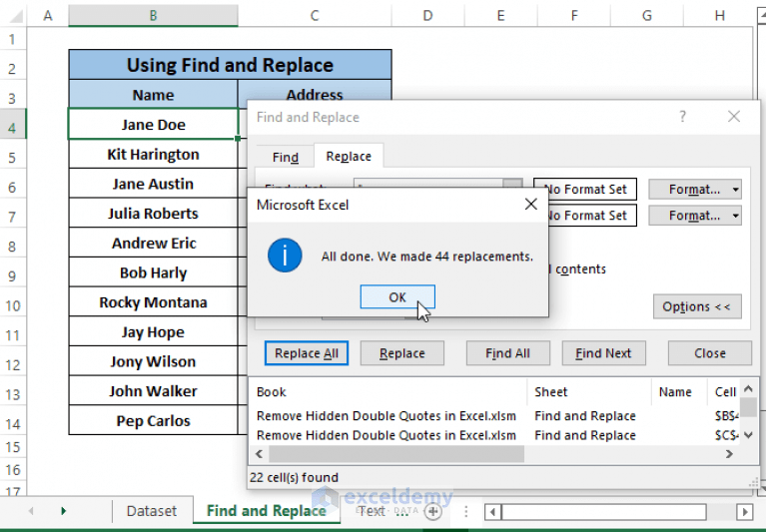Click the Find All button
The image size is (766, 532).
coord(507,353)
